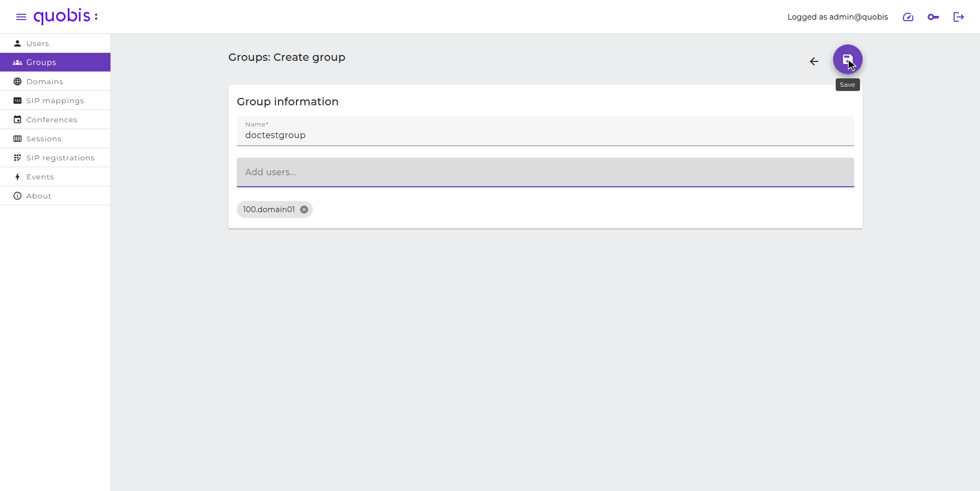Viewport: 980px width, 491px height.
Task: Click the 'Group information' title
Action: (288, 102)
